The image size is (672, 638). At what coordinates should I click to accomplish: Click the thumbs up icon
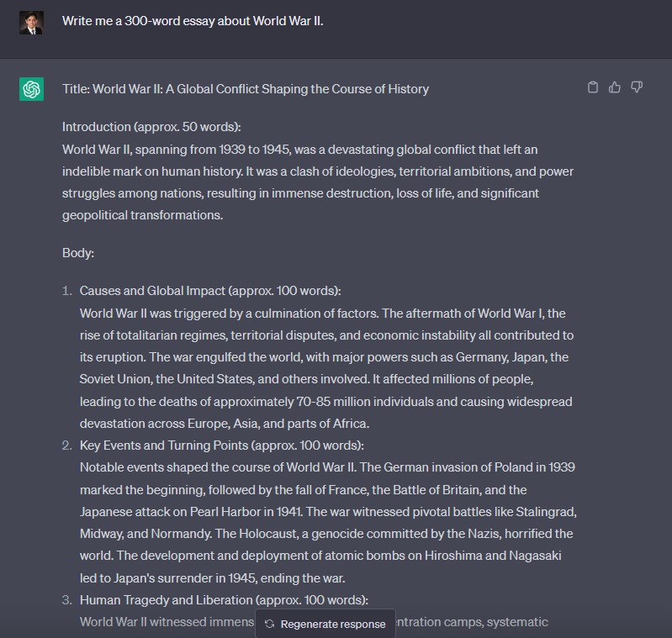[x=615, y=87]
